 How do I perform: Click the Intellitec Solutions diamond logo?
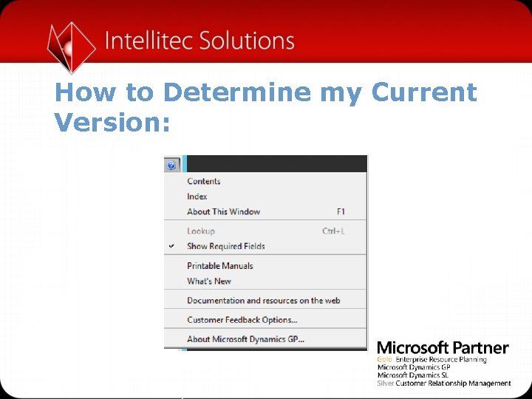click(x=71, y=47)
